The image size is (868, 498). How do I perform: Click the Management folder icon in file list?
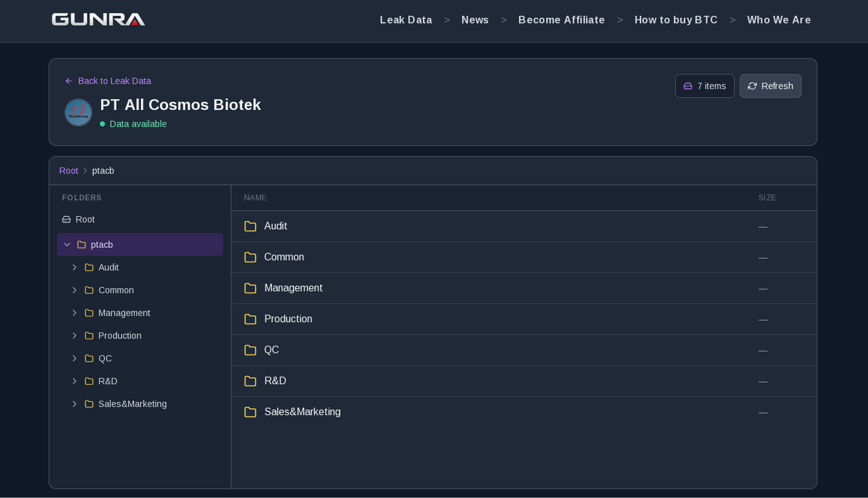250,288
